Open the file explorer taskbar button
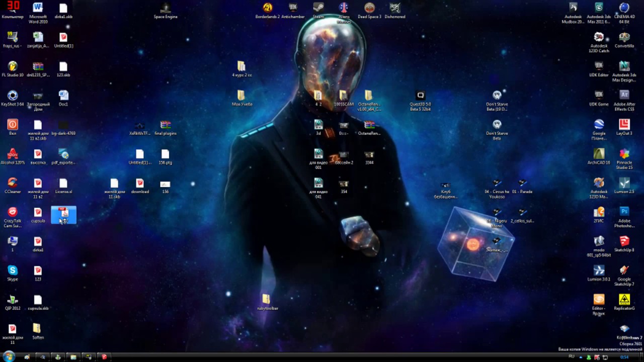Screen dimensions: 644x362 pyautogui.click(x=73, y=357)
